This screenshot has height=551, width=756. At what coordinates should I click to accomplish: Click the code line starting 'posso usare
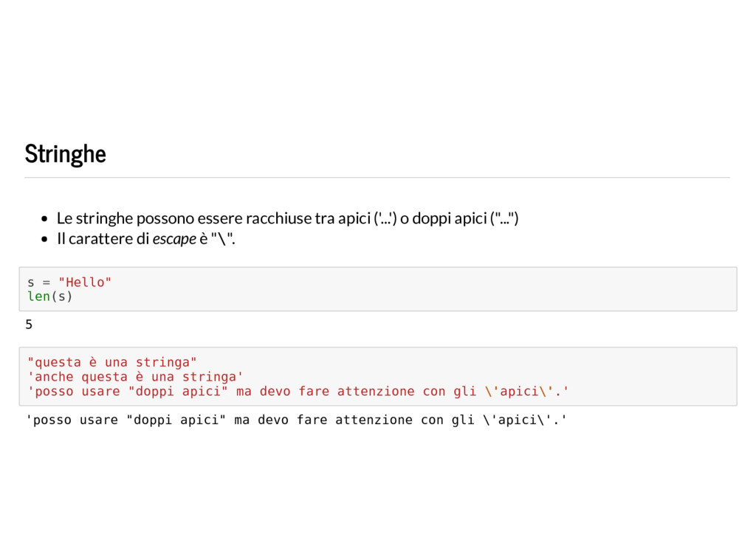(x=298, y=391)
